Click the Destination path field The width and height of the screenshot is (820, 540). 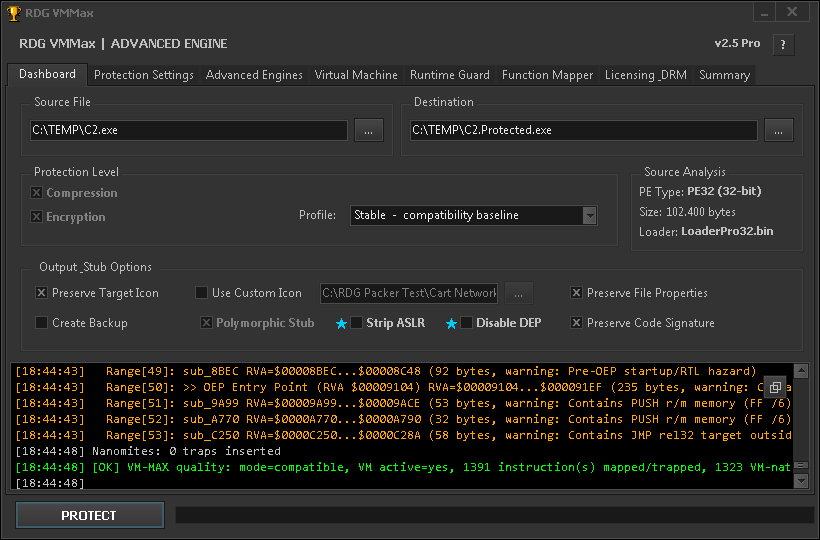click(x=584, y=130)
